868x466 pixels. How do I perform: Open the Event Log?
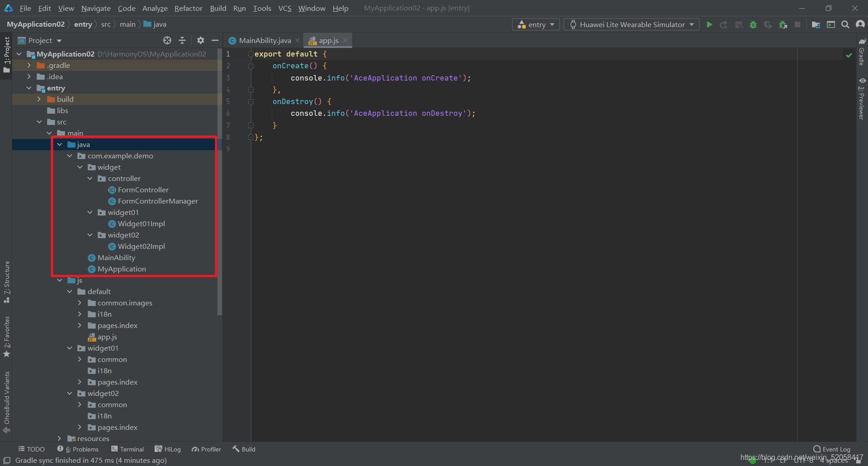click(832, 449)
